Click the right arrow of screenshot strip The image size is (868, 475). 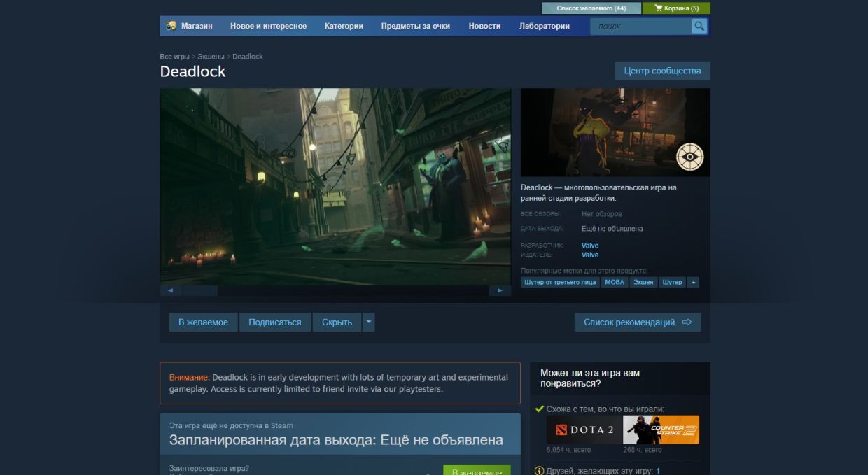(500, 290)
